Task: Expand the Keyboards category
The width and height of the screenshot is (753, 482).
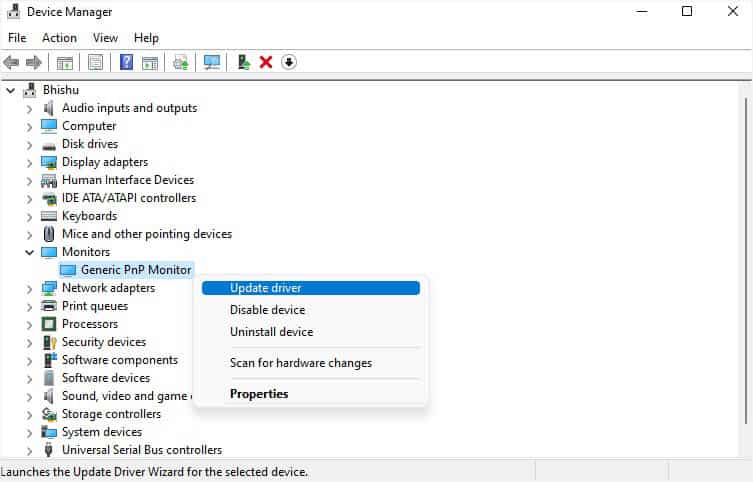Action: (x=29, y=217)
